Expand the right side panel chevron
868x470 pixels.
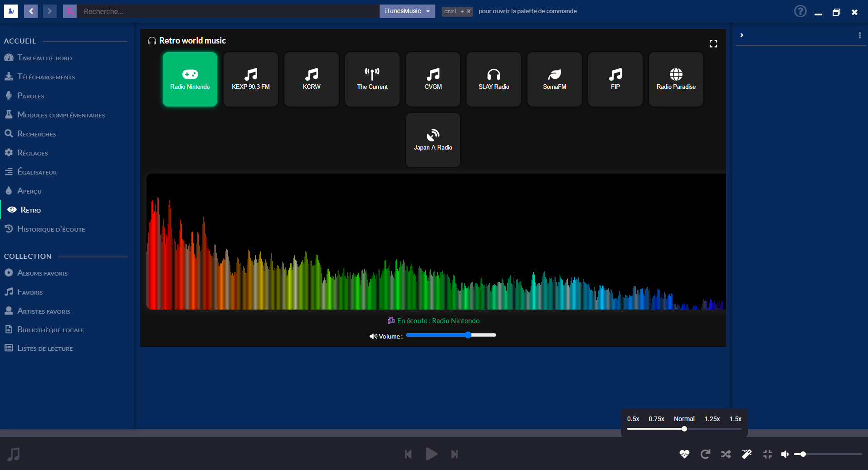pos(742,35)
